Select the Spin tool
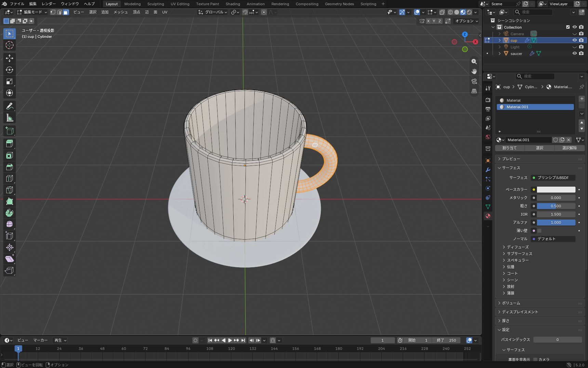 click(x=10, y=213)
